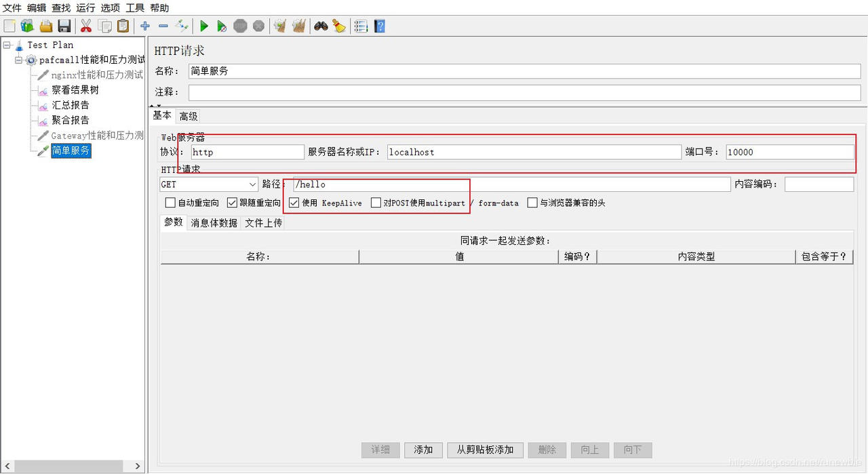
Task: Click the New test plan icon
Action: pos(9,26)
